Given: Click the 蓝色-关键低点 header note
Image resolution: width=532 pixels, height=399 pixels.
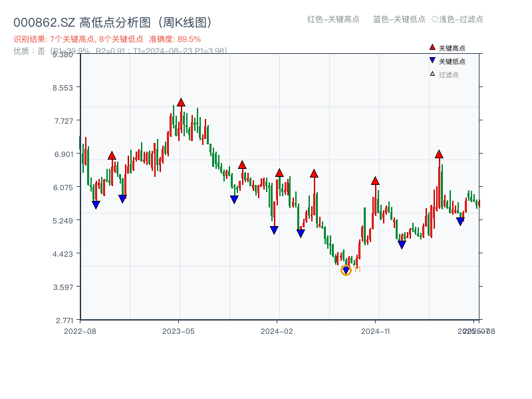Looking at the screenshot, I should click(x=400, y=19).
